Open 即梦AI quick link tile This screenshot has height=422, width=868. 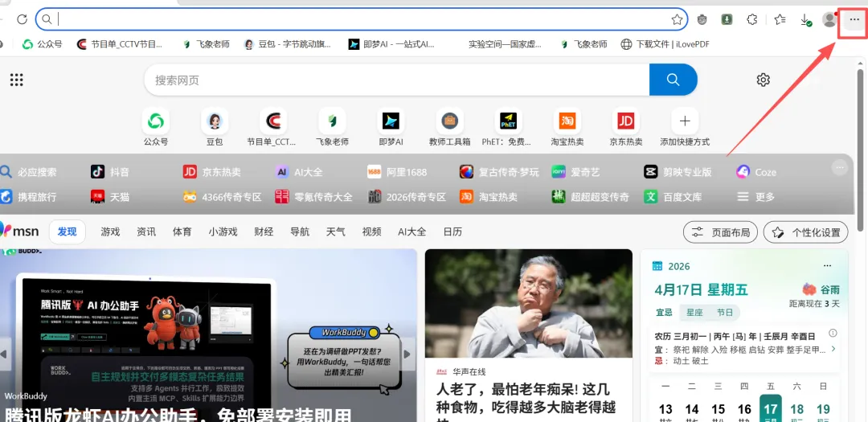tap(391, 127)
